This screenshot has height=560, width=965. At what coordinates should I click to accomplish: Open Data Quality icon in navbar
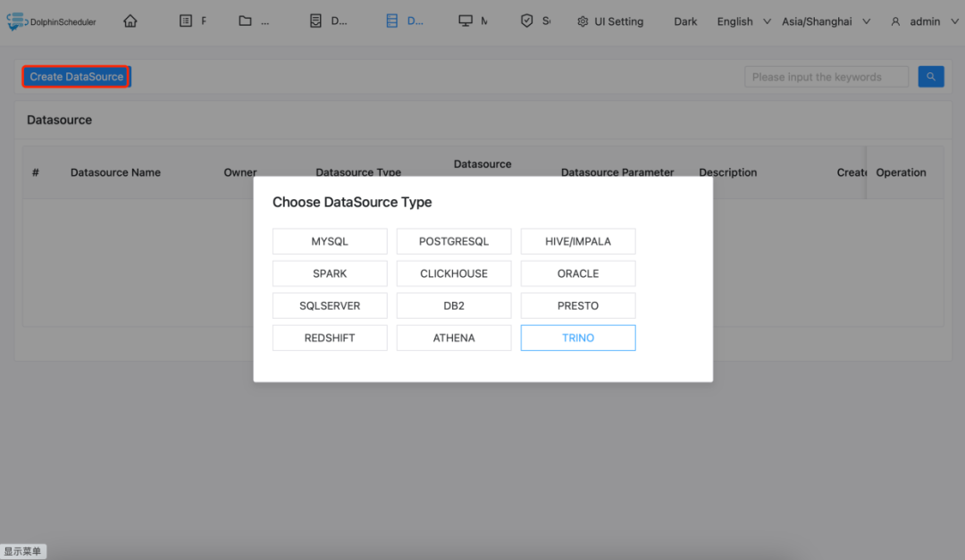316,21
